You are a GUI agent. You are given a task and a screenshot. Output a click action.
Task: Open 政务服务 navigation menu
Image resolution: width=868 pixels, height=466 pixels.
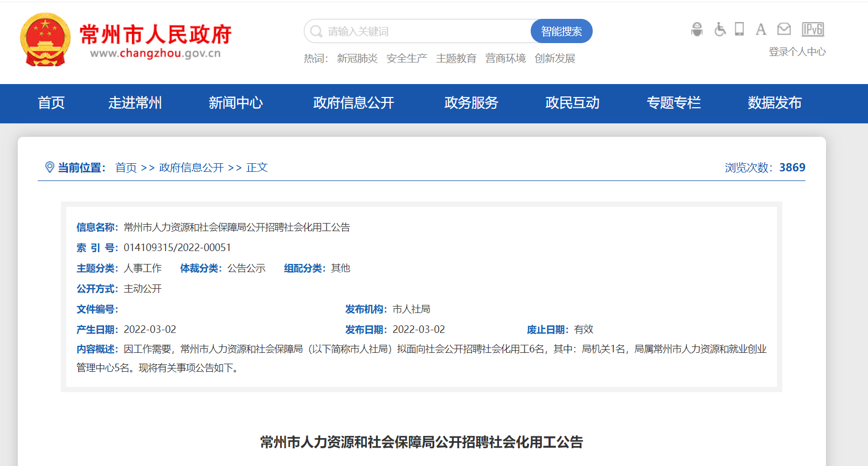471,103
